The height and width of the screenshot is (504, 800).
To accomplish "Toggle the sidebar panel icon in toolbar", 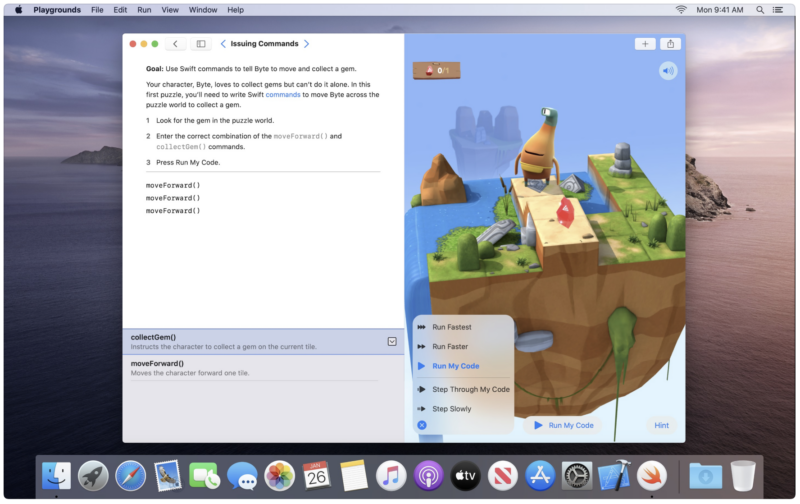I will [201, 44].
